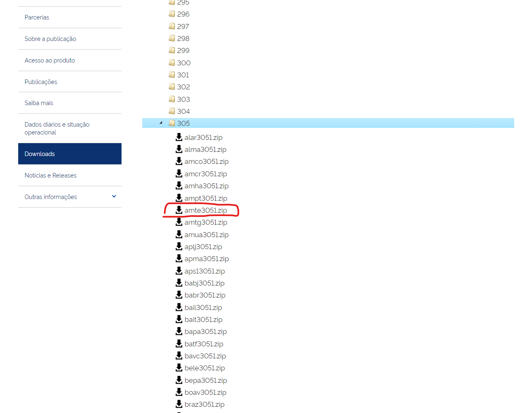Collapse the expanded 305 folder arrow

coord(161,123)
